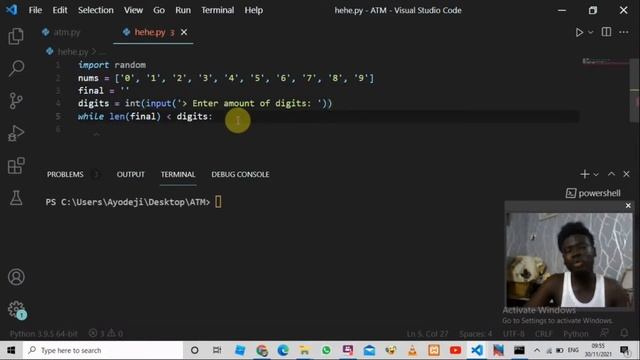640x360 pixels.
Task: Open the notifications bell in status bar
Action: click(624, 333)
